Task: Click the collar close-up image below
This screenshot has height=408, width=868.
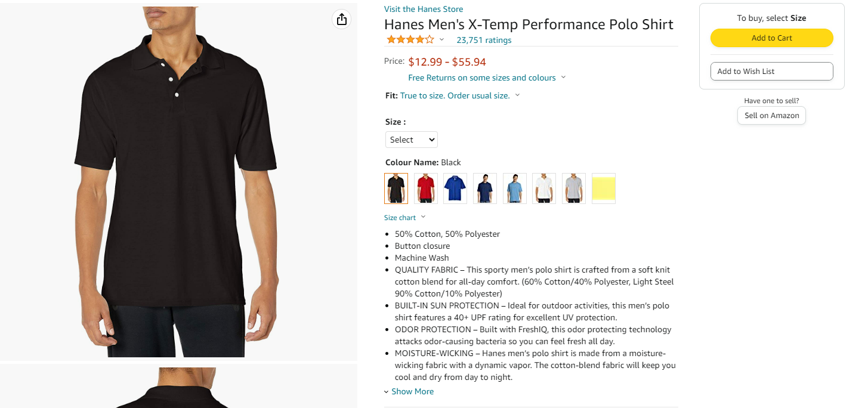Action: (178, 388)
